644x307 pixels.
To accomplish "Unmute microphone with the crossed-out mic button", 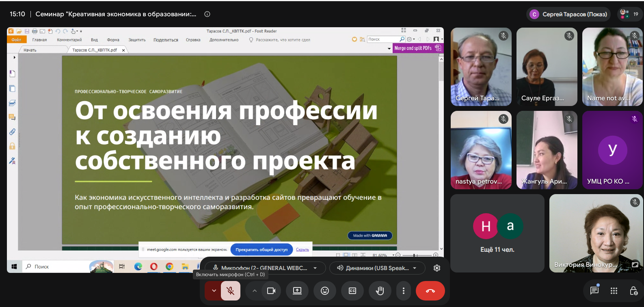I will tap(231, 291).
